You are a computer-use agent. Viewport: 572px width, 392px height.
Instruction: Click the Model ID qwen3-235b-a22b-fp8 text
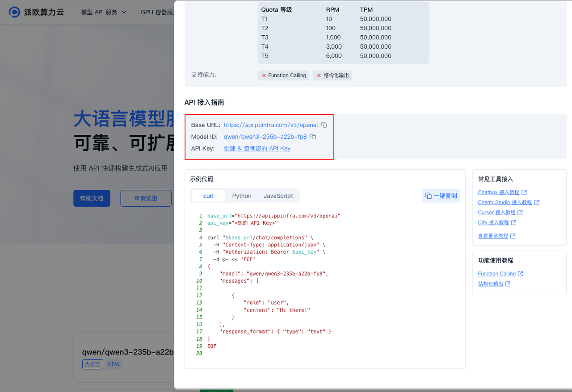tap(265, 137)
